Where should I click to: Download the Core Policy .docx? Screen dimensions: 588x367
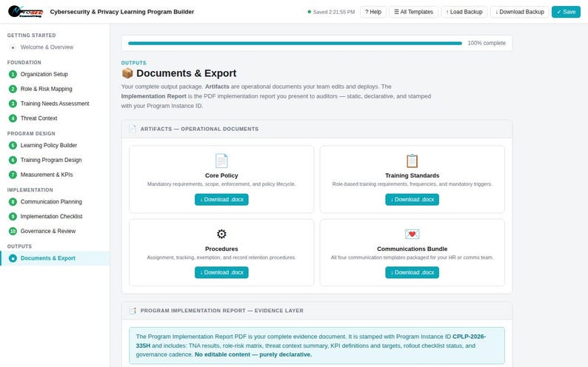pos(221,200)
